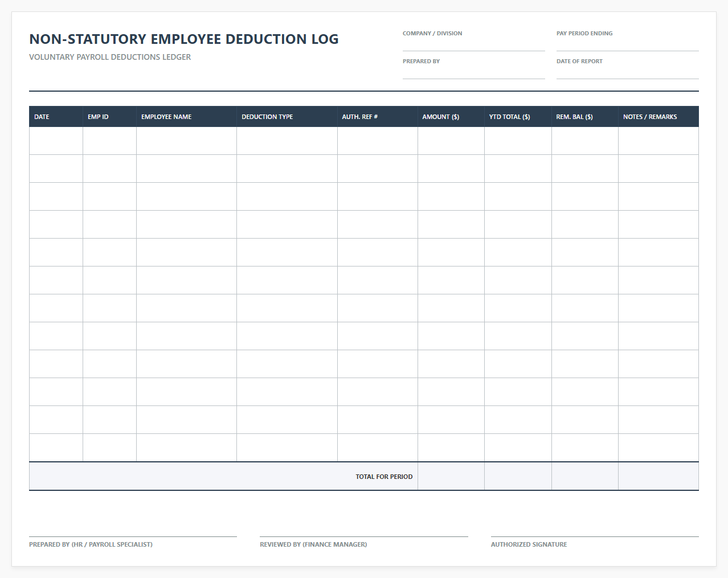728x578 pixels.
Task: Click the EMP ID column header
Action: (109, 117)
